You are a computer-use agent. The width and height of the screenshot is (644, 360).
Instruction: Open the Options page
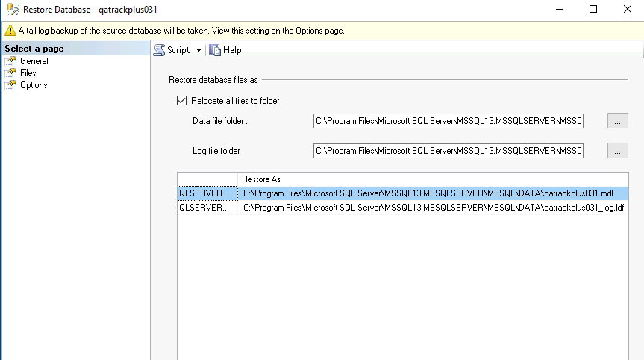click(x=34, y=85)
